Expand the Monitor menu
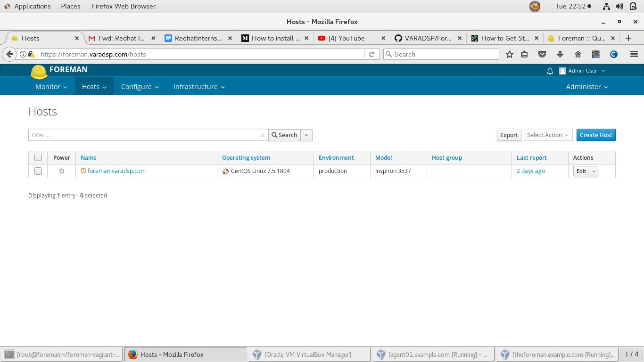 51,87
